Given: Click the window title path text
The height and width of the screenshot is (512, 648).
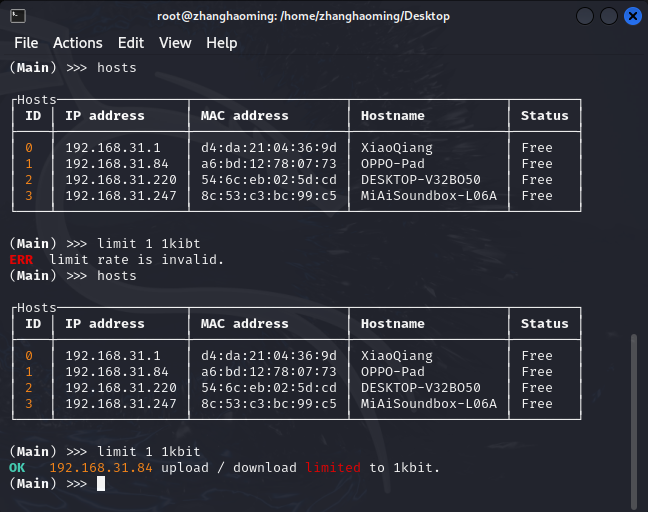Looking at the screenshot, I should coord(303,16).
